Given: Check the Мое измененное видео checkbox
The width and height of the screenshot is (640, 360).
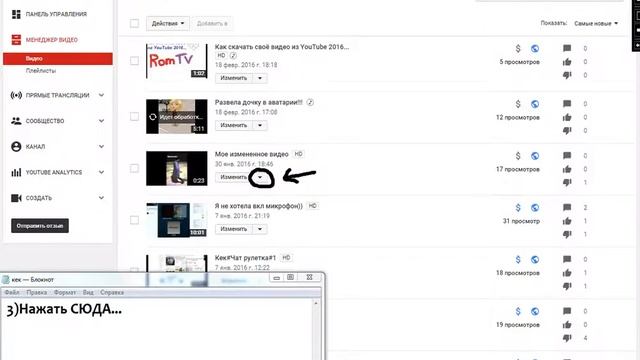Looking at the screenshot, I should [x=134, y=168].
